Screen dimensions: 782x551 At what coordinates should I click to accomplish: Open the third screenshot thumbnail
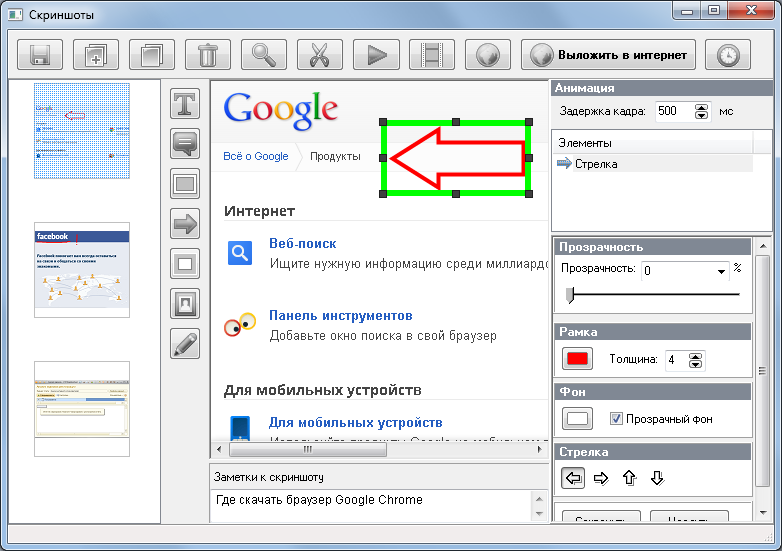pos(82,409)
